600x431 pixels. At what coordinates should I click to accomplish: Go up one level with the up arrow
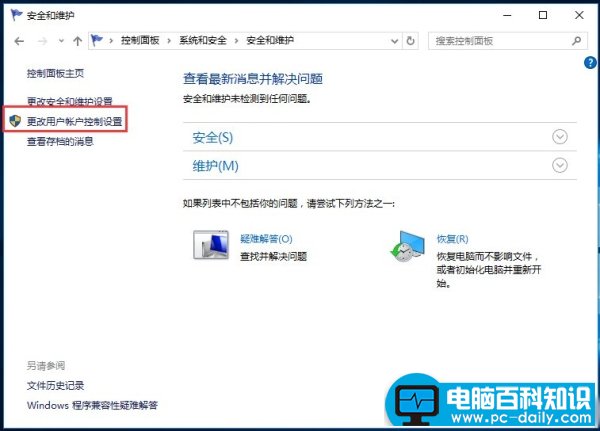pyautogui.click(x=78, y=41)
